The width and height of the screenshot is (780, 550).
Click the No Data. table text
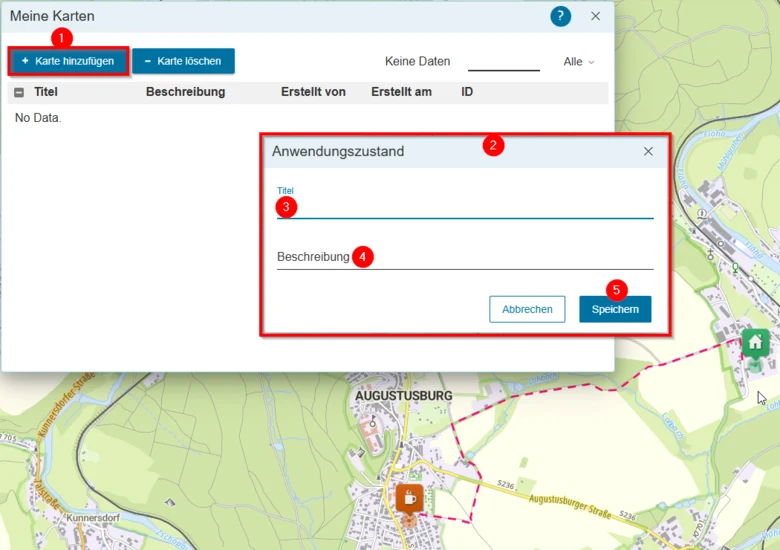click(38, 118)
